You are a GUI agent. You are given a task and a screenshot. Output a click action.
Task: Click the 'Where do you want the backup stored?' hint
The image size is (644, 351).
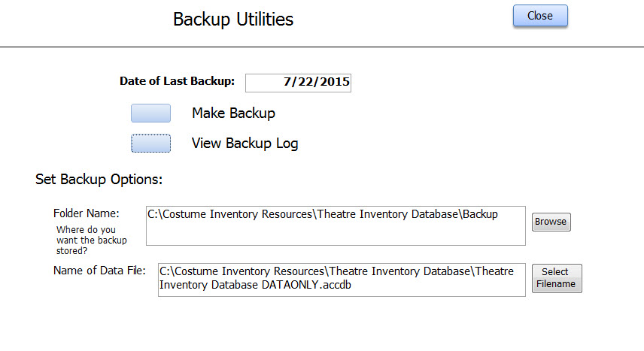tap(92, 241)
